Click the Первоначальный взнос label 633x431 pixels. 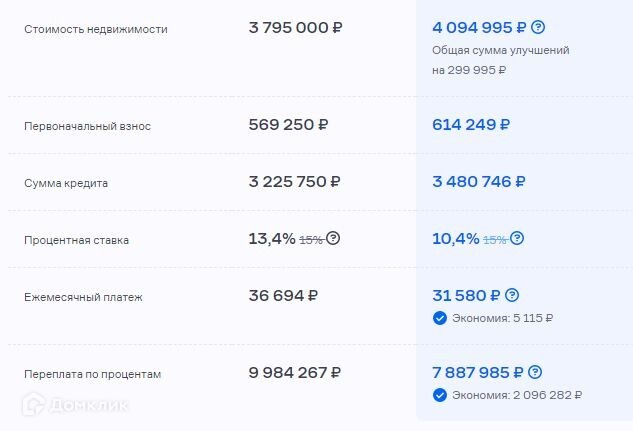[x=87, y=126]
